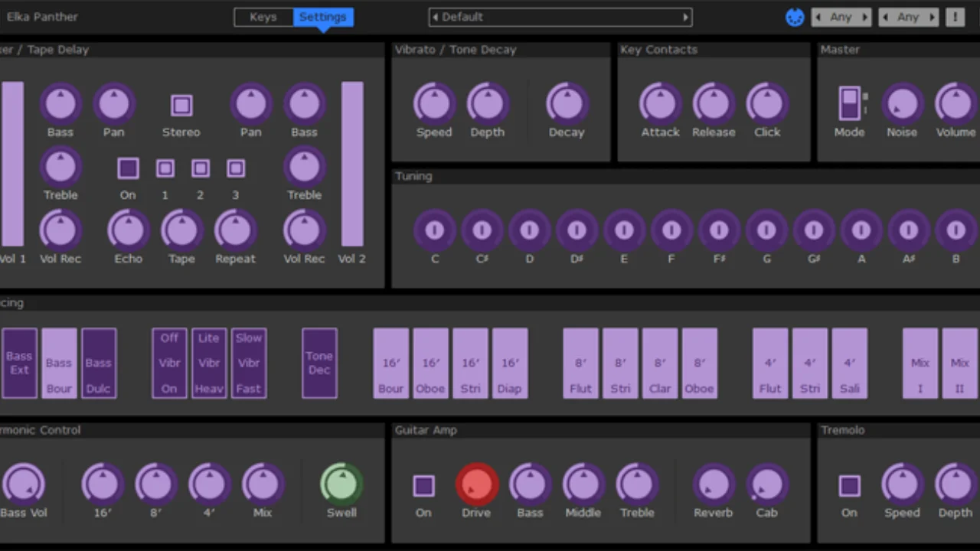Click the Echo knob

click(128, 230)
